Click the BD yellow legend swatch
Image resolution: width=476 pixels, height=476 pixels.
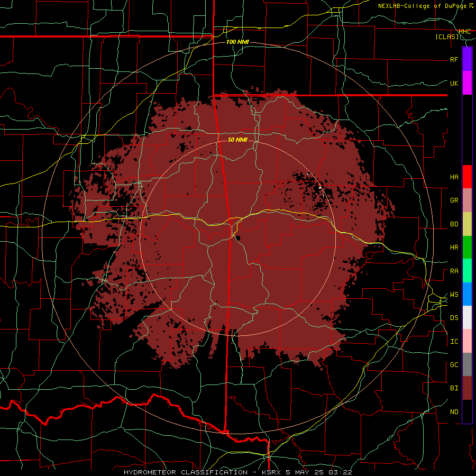click(x=467, y=224)
